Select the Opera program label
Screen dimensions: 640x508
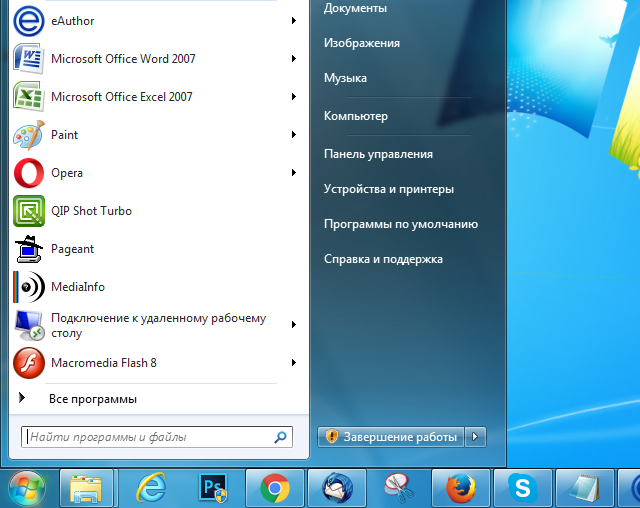pos(67,173)
